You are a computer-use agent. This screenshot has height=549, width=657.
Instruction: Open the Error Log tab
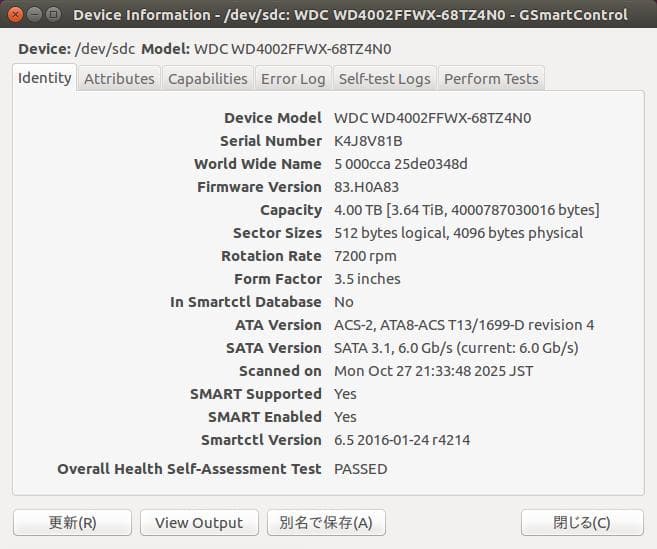pos(293,79)
